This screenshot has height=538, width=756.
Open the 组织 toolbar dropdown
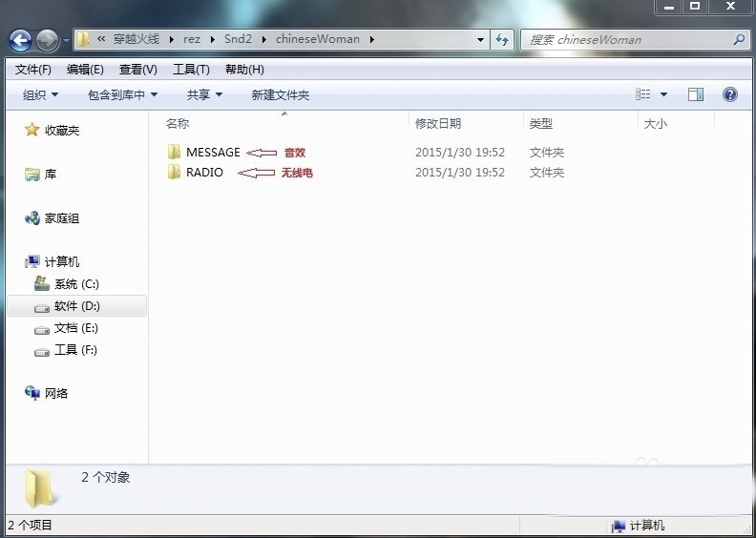coord(40,94)
